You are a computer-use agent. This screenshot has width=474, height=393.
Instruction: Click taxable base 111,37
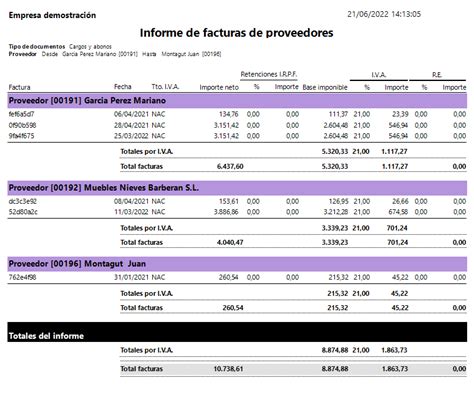click(338, 114)
